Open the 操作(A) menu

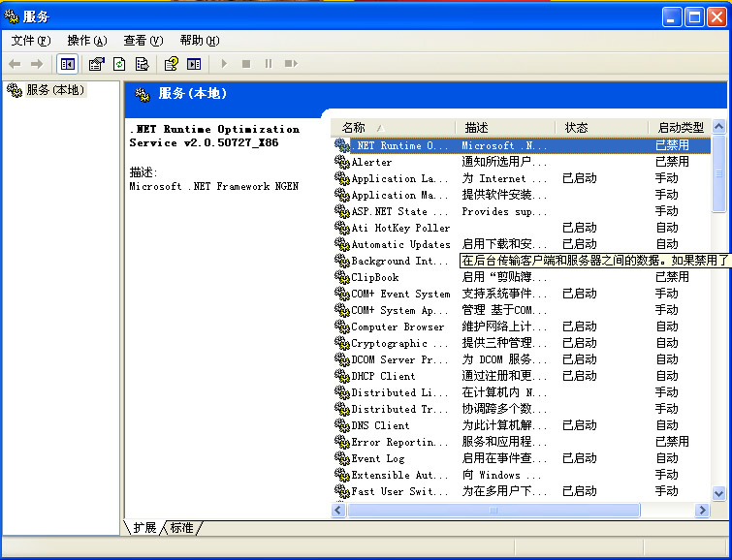[x=86, y=41]
